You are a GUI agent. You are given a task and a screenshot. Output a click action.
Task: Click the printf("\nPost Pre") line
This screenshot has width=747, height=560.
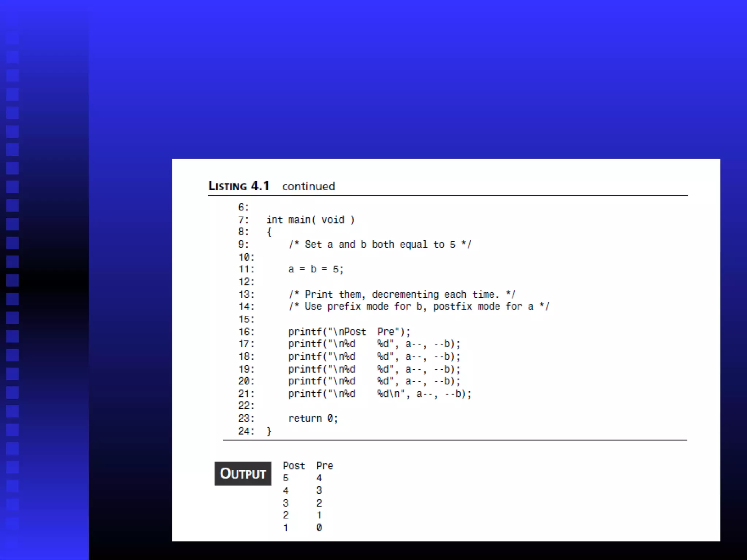(349, 332)
